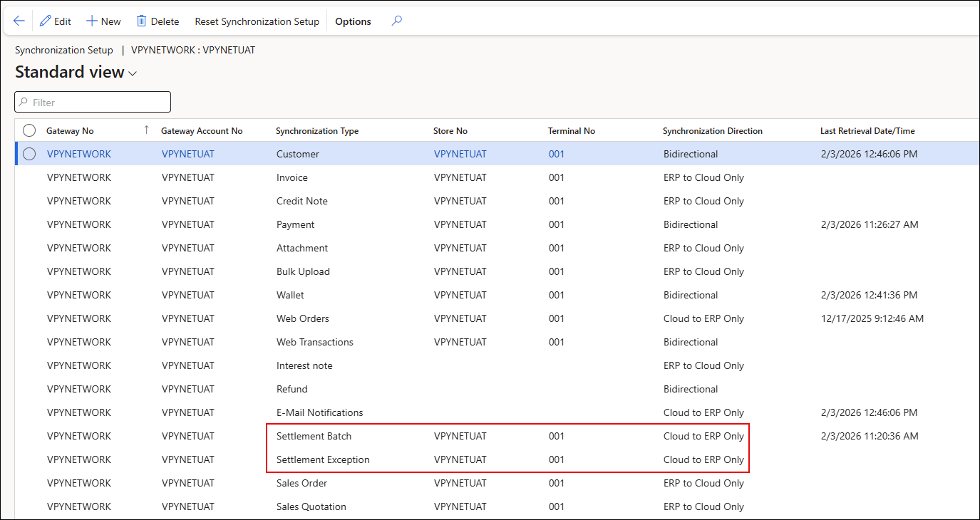This screenshot has width=980, height=520.
Task: Click the Delete trash button
Action: click(158, 21)
